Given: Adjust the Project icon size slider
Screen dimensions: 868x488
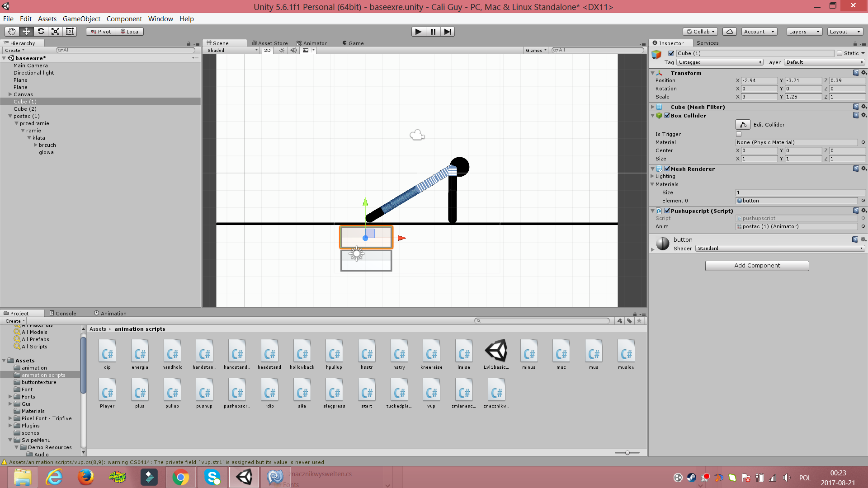Looking at the screenshot, I should click(627, 453).
